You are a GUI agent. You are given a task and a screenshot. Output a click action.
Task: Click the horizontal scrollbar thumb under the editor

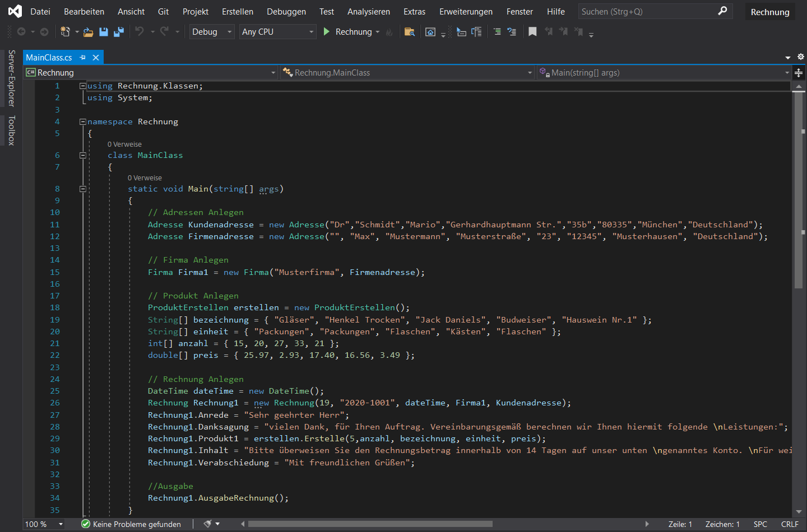point(370,524)
